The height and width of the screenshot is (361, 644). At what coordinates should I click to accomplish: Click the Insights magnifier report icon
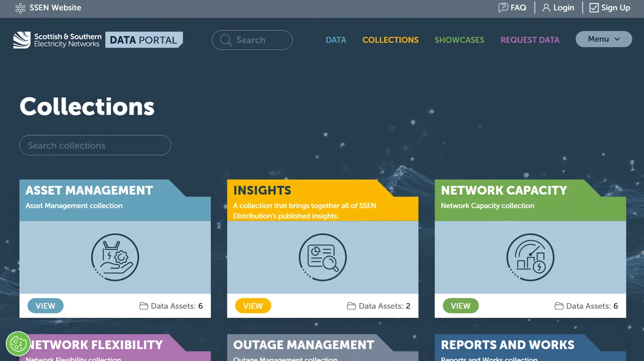pos(323,257)
